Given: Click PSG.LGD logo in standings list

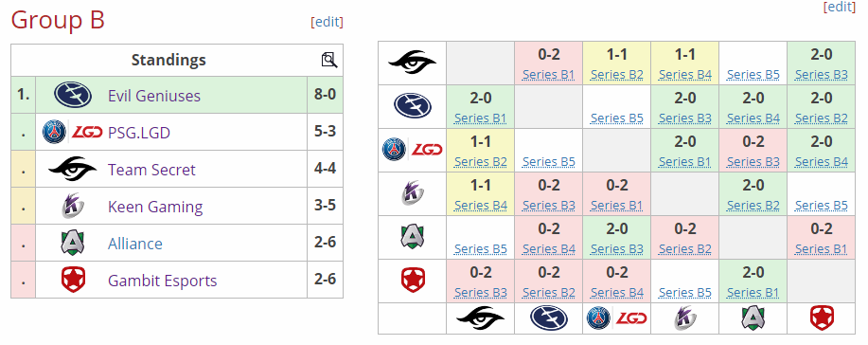Looking at the screenshot, I should (73, 132).
